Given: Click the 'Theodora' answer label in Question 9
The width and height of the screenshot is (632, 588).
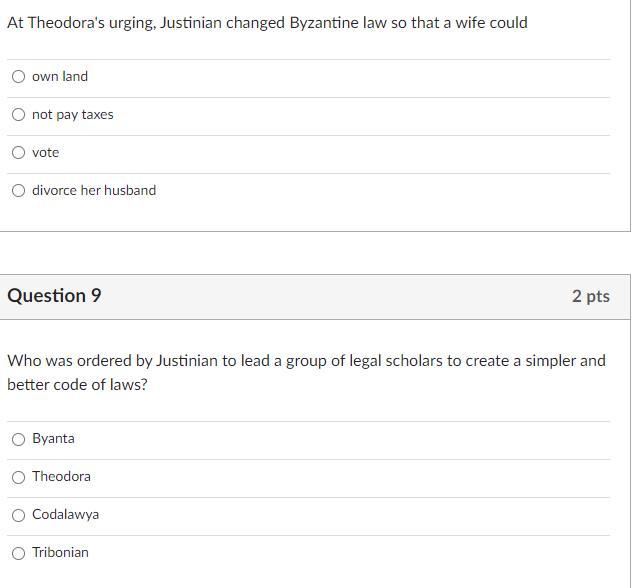Looking at the screenshot, I should pyautogui.click(x=61, y=476).
